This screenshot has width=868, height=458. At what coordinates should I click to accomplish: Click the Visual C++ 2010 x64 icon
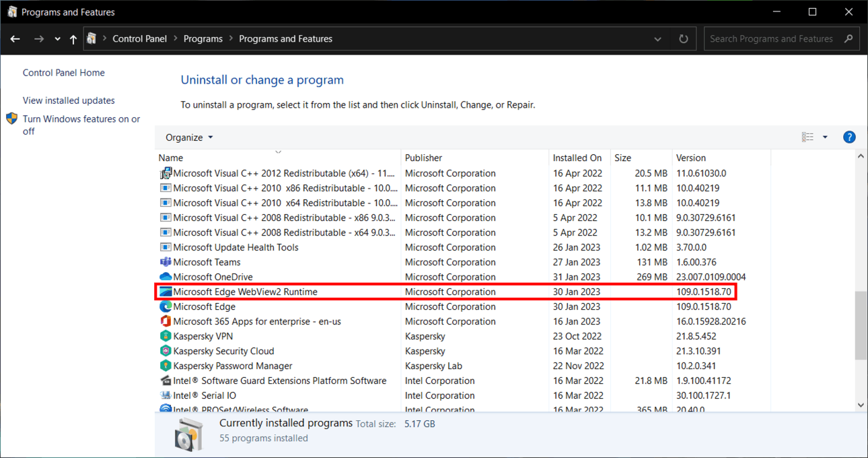coord(166,203)
